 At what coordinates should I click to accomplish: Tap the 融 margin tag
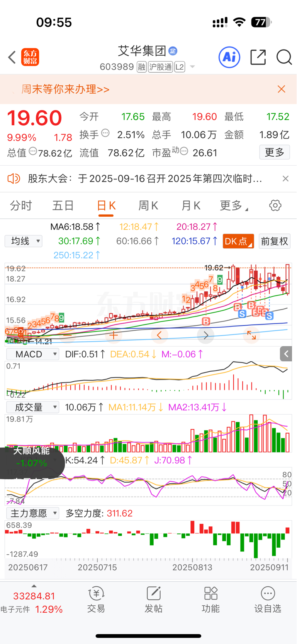point(141,67)
